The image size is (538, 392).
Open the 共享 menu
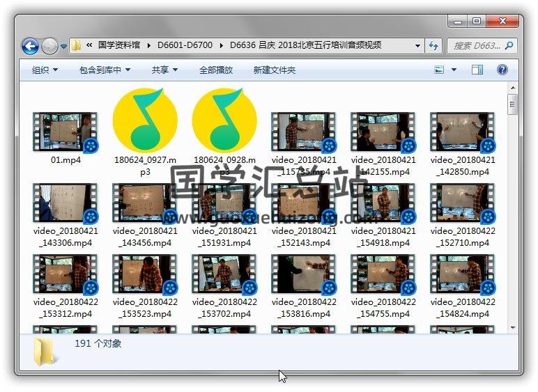click(x=164, y=70)
